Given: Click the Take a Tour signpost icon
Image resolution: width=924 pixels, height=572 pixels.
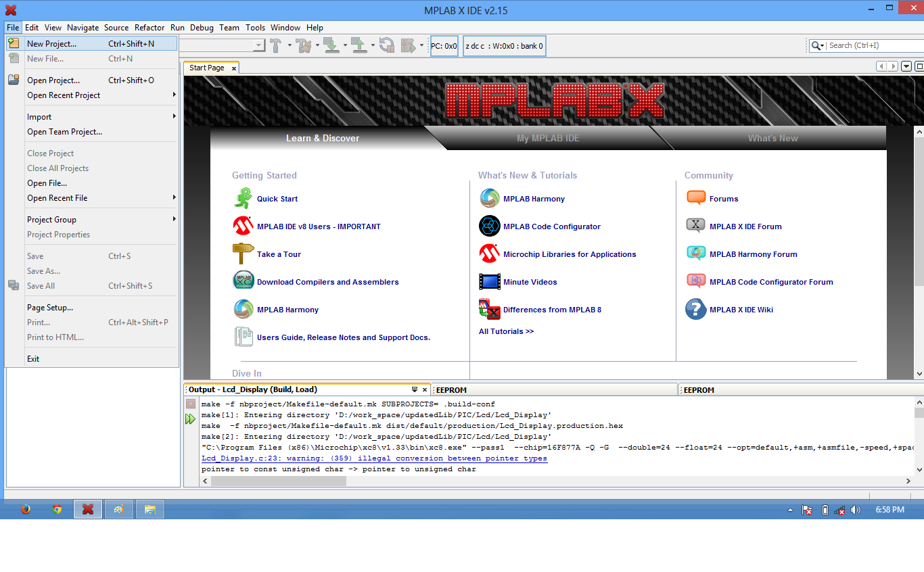Looking at the screenshot, I should click(243, 254).
